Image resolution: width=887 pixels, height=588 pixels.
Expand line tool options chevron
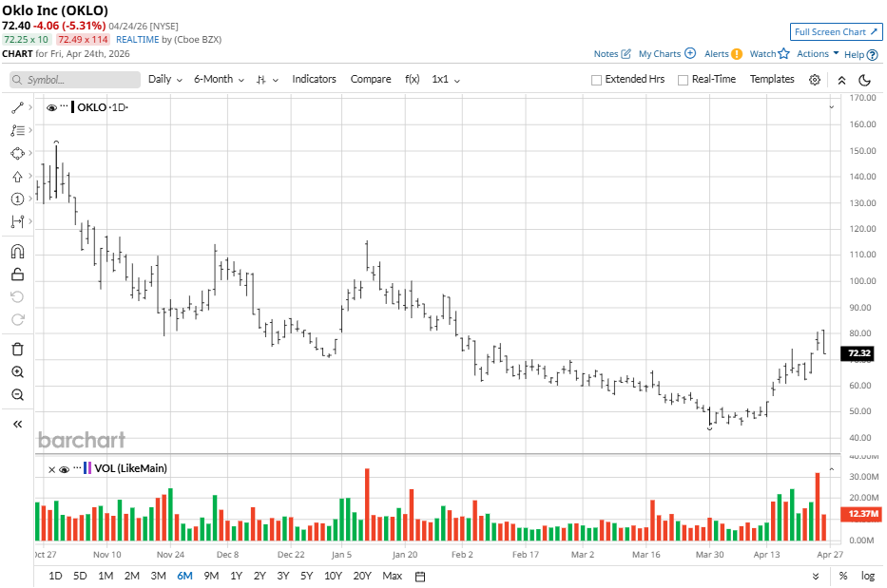[x=30, y=107]
